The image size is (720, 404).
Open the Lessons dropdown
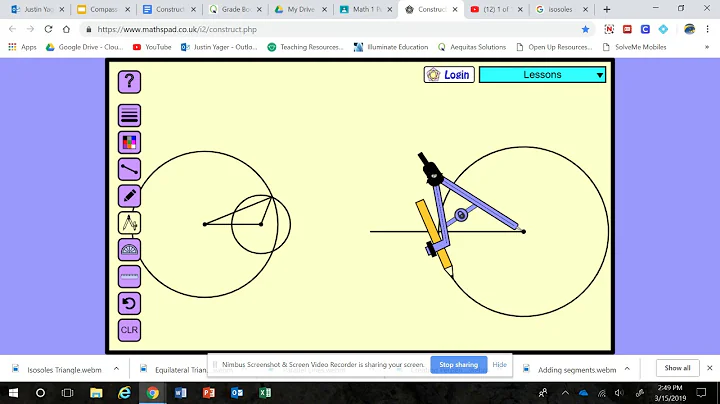542,75
